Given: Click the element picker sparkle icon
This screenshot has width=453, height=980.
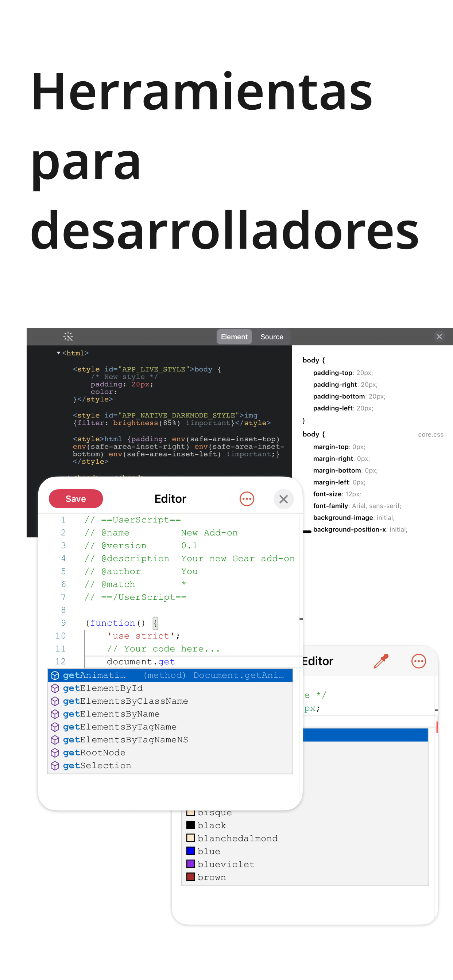Looking at the screenshot, I should (x=68, y=336).
